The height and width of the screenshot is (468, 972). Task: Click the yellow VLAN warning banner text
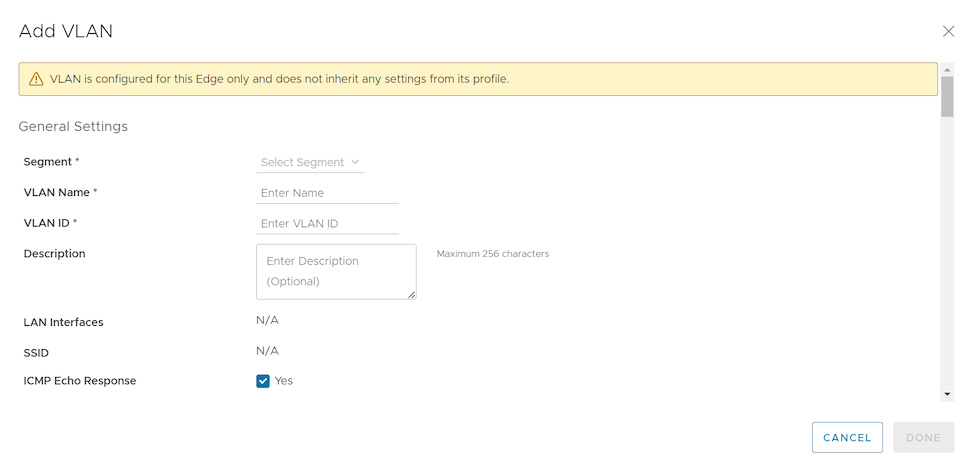pos(280,79)
